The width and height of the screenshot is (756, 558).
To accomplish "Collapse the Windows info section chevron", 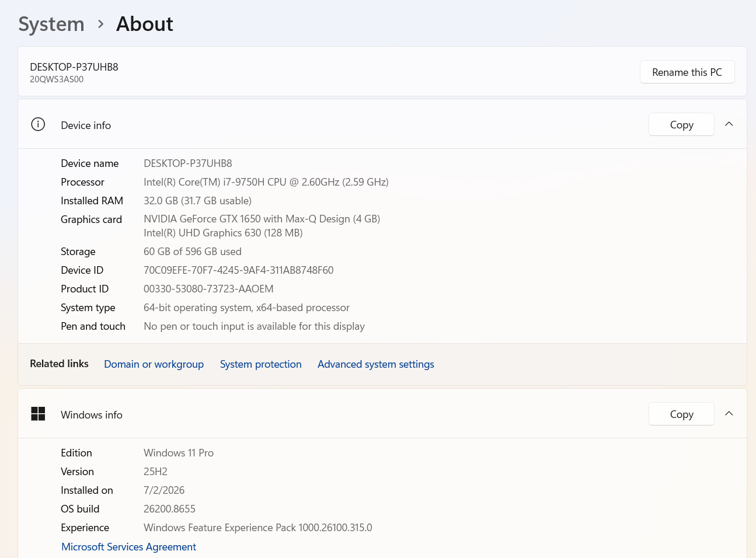I will click(729, 414).
